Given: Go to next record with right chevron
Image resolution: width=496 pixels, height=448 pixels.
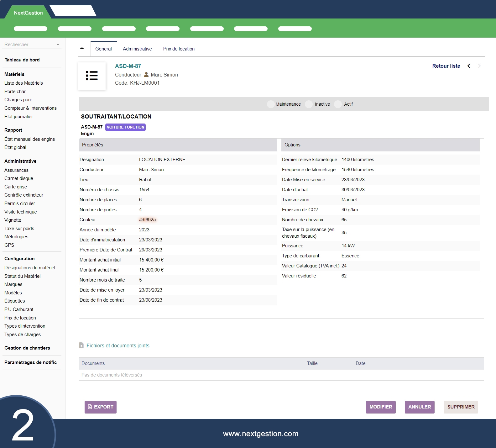Looking at the screenshot, I should coord(479,66).
